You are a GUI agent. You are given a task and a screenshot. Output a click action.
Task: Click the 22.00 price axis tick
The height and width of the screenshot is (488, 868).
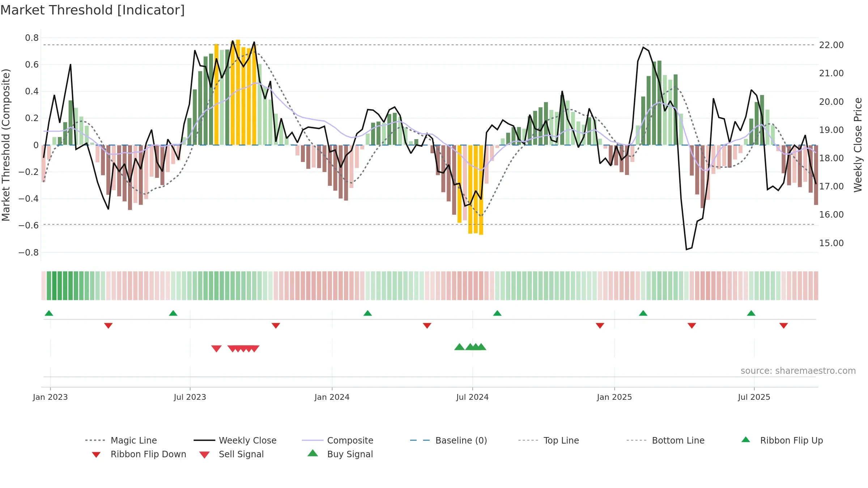pos(831,45)
